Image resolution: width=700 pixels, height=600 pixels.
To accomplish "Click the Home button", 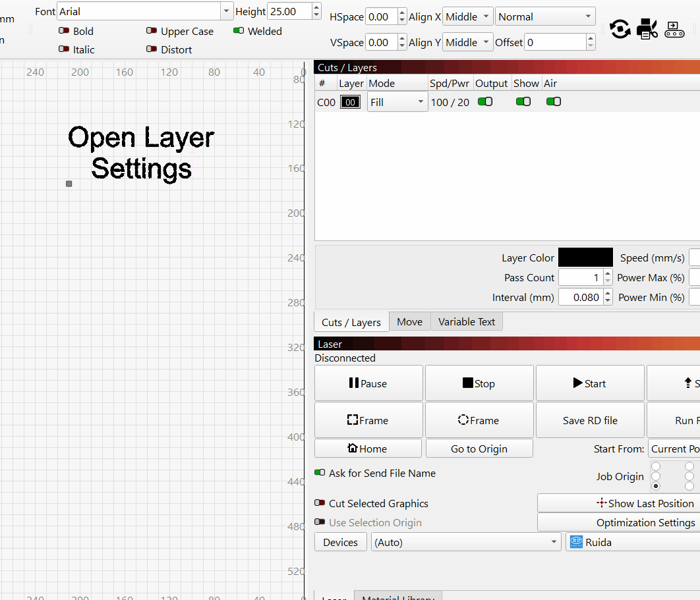I will coord(368,449).
